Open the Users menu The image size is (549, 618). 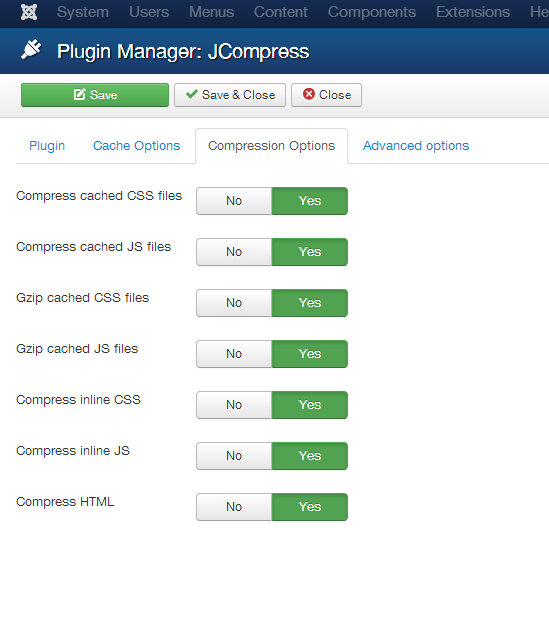coord(149,12)
